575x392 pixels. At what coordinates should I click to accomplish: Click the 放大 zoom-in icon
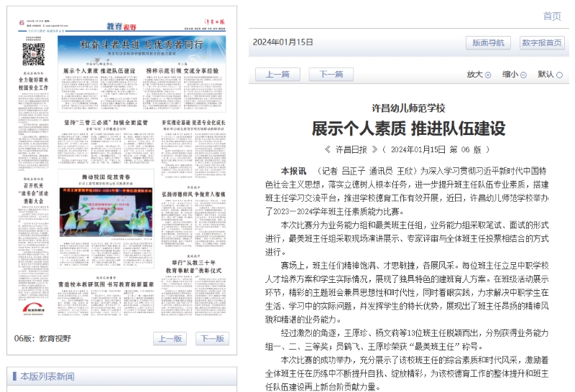(488, 75)
